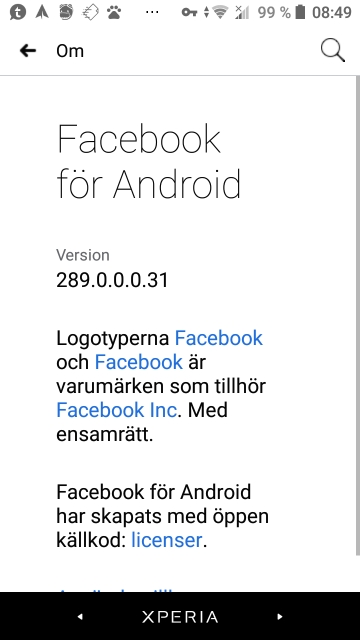Tap the version number 289.0.0.0.31

point(112,280)
